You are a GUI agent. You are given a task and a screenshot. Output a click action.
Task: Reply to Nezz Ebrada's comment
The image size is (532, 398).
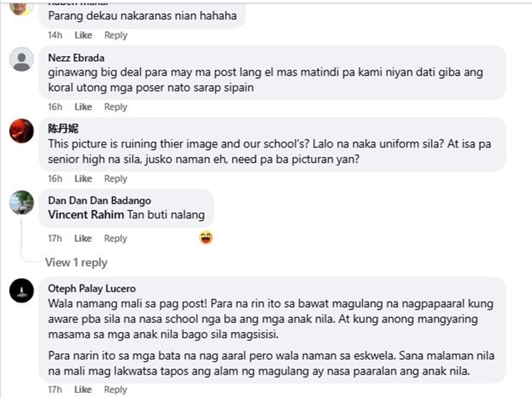(116, 107)
